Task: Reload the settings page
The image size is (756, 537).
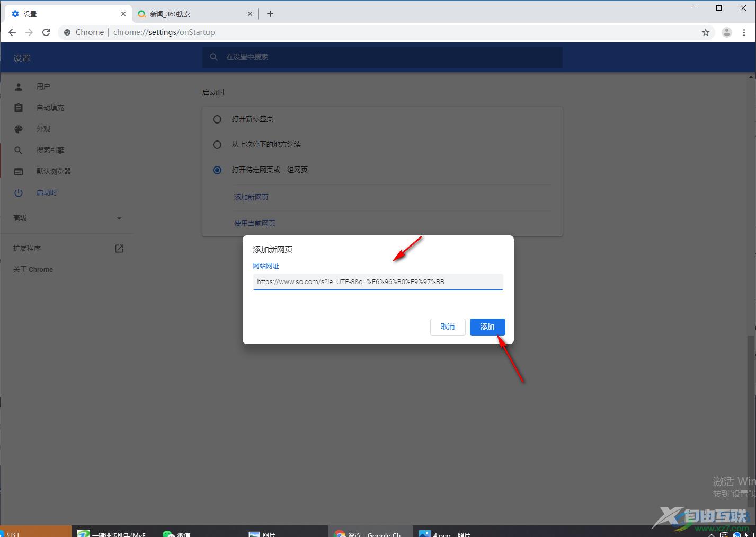Action: (46, 32)
